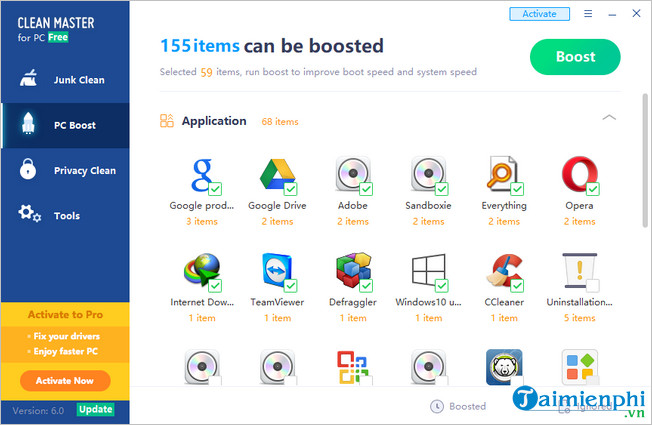Image resolution: width=652 pixels, height=425 pixels.
Task: Click the Google products application icon
Action: (x=198, y=174)
